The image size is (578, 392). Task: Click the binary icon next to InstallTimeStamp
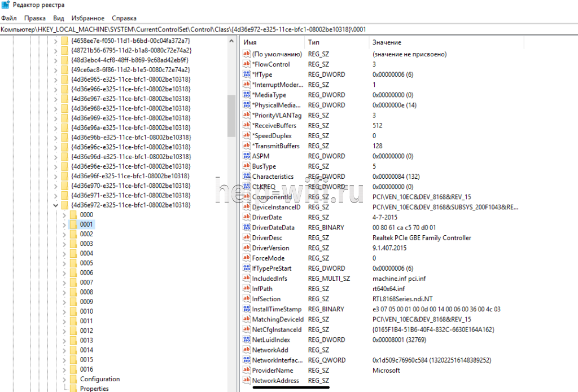[246, 310]
